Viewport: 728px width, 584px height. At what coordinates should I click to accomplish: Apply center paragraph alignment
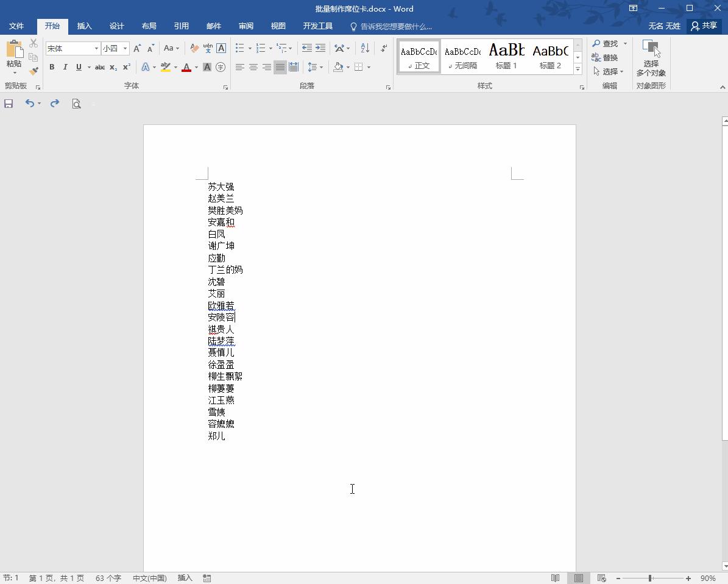(253, 67)
